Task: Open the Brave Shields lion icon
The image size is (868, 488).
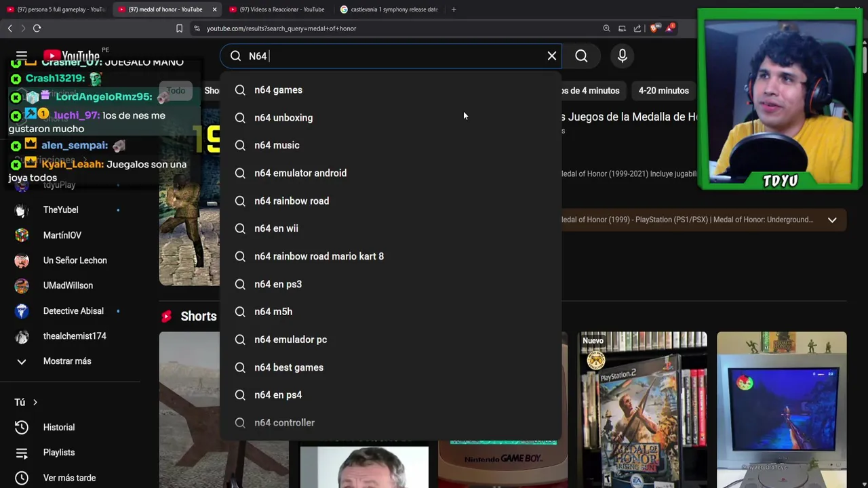Action: [x=654, y=28]
